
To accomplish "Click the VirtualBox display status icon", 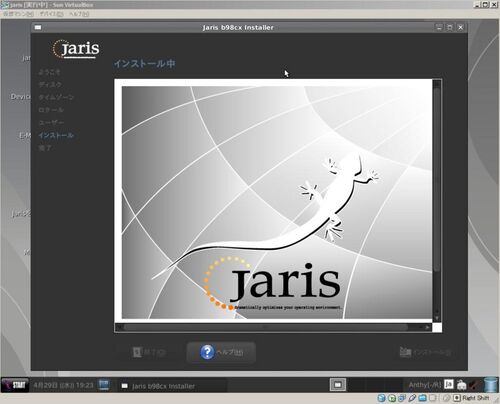I will pyautogui.click(x=433, y=398).
